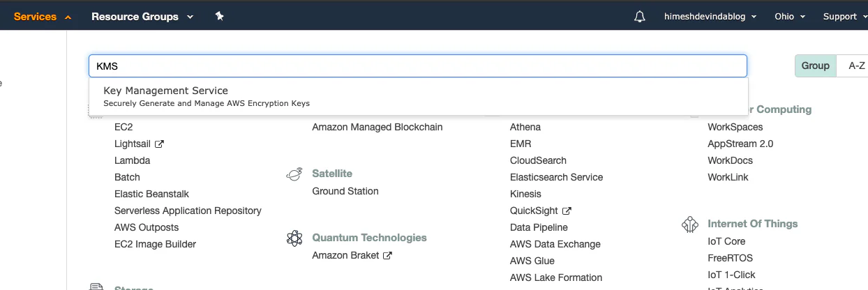
Task: Go to the WorkSpaces service
Action: pos(735,128)
